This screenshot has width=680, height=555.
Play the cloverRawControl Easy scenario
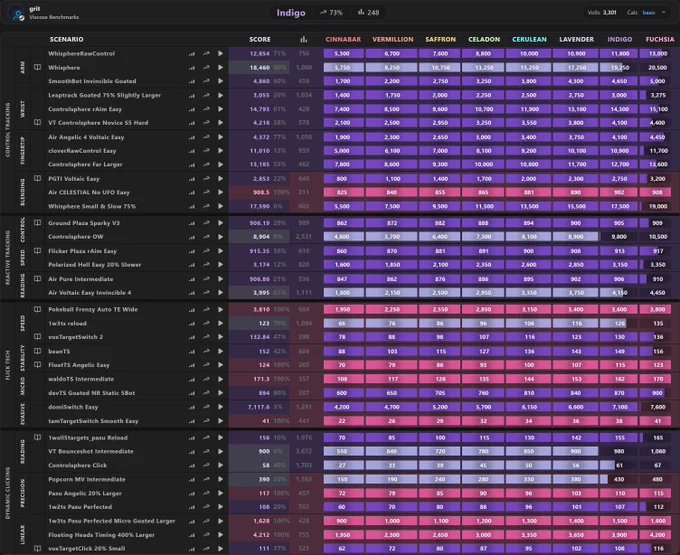point(220,150)
